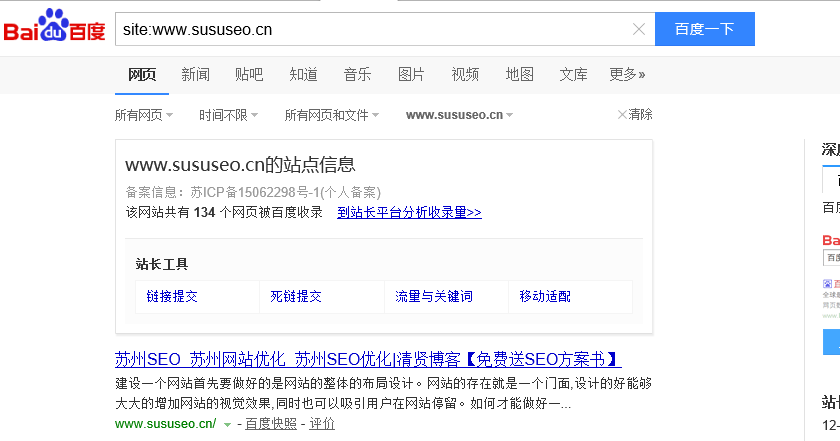Expand the green arrow beside result URL
Viewport: 840px width, 441px height.
(x=227, y=424)
